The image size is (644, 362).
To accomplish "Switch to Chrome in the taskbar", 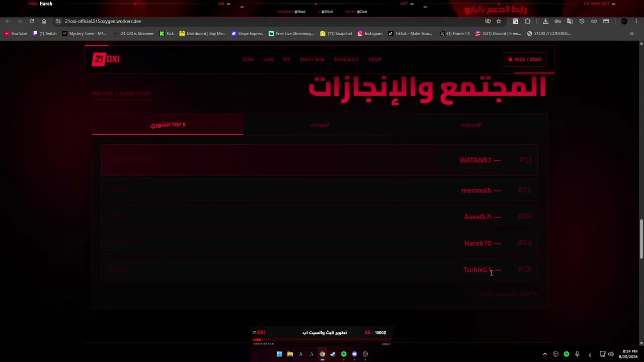I will [322, 354].
